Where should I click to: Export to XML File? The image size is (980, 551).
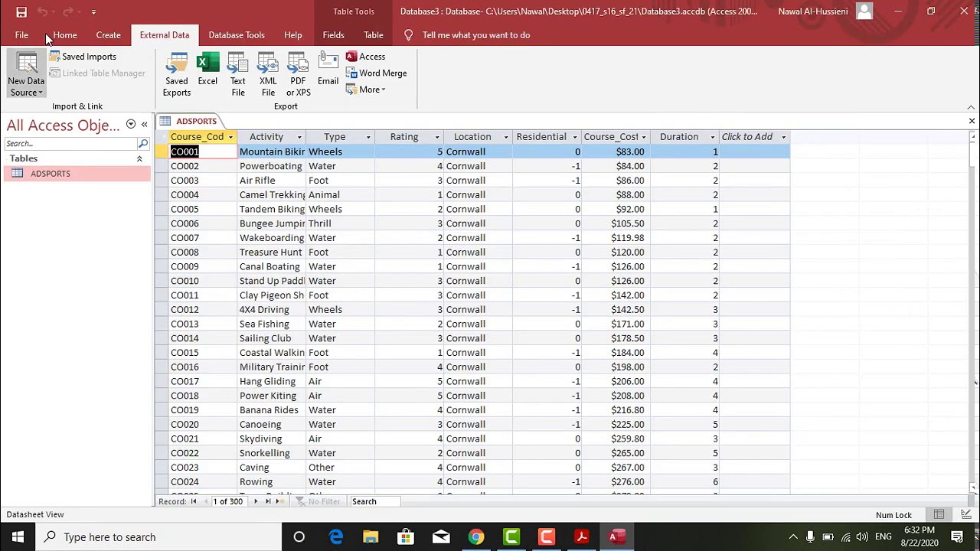[x=268, y=76]
